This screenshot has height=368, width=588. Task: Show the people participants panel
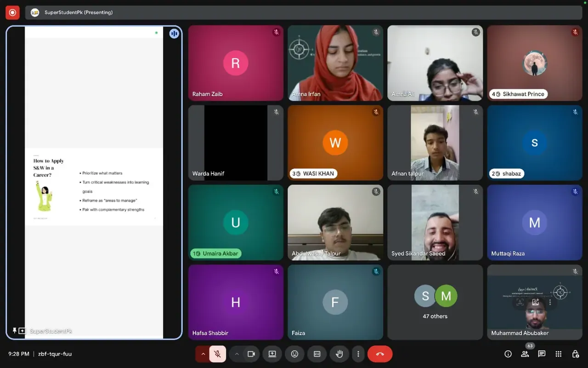[525, 354]
